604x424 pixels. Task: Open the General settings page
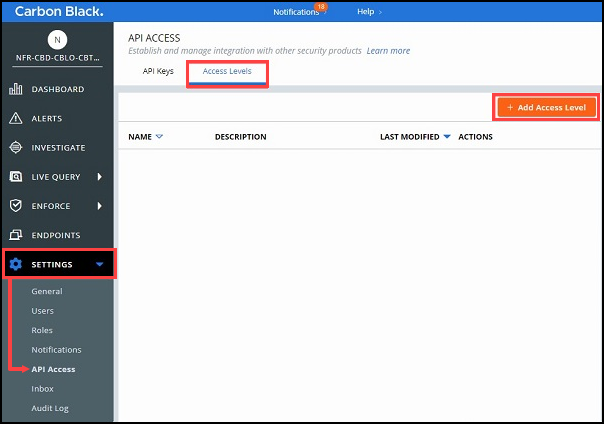[x=47, y=292]
